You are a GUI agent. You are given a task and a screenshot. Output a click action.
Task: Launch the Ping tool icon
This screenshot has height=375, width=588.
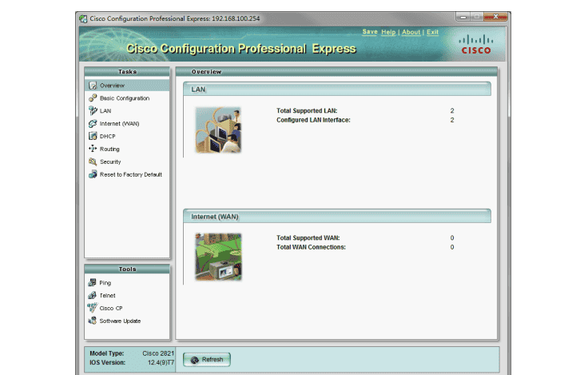click(93, 283)
